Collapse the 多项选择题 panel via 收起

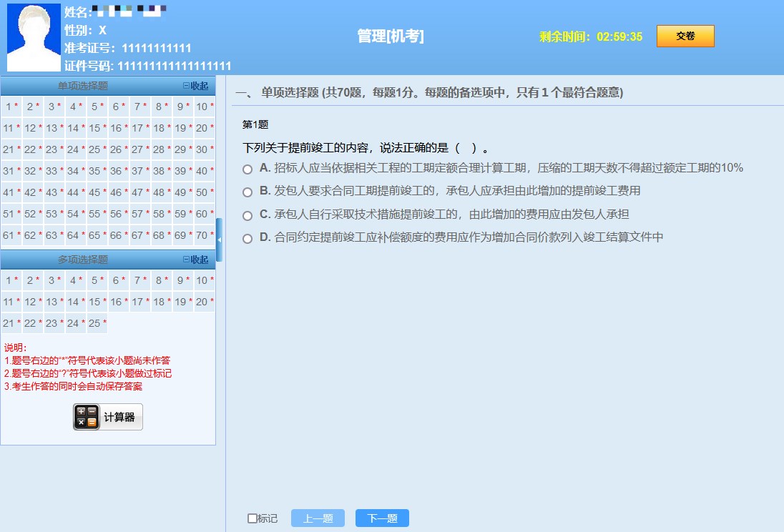[196, 260]
